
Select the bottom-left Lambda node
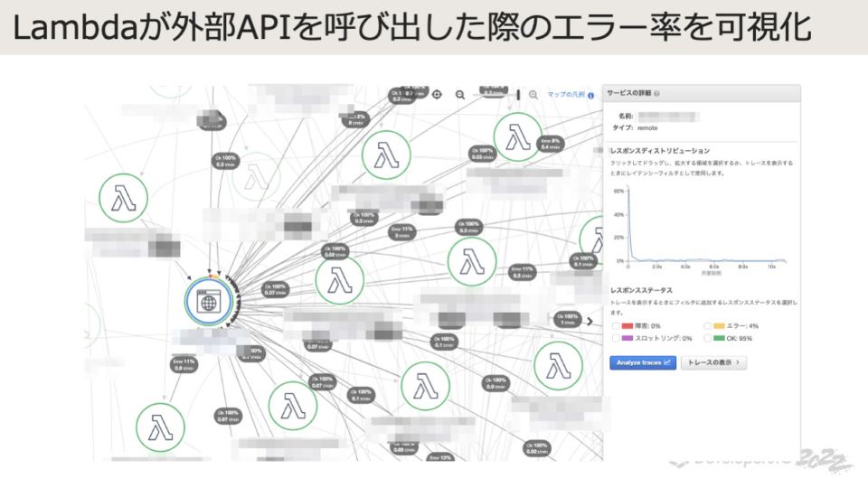pyautogui.click(x=160, y=427)
